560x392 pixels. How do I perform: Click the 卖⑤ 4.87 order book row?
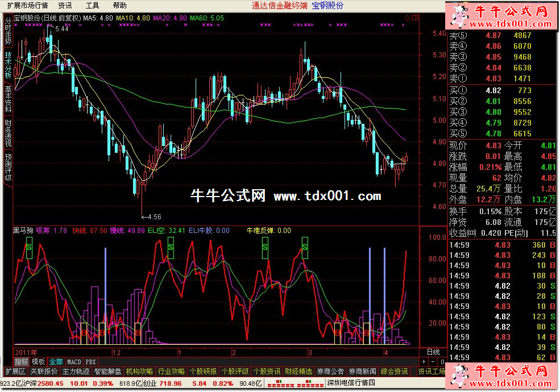tap(502, 35)
